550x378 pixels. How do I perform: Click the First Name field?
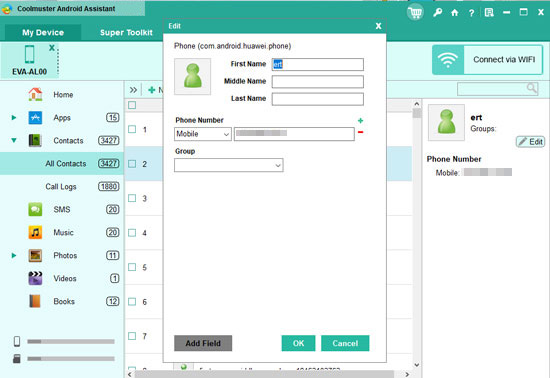(x=318, y=65)
